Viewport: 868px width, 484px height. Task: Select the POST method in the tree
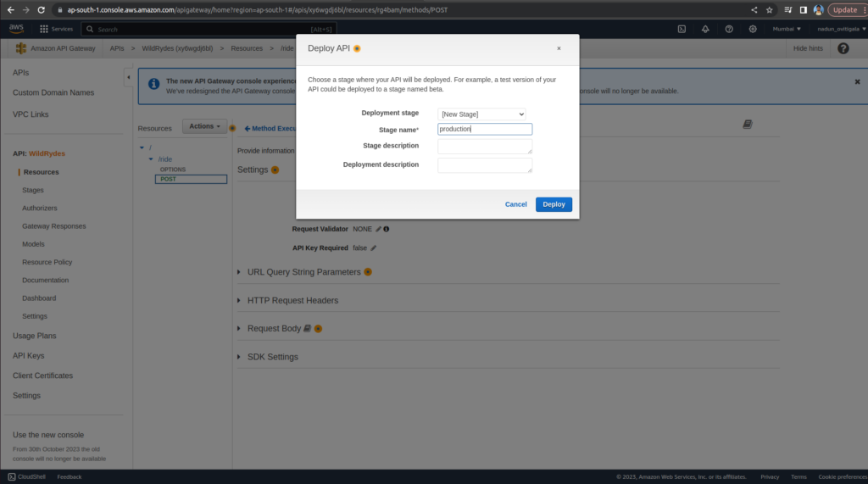click(191, 179)
